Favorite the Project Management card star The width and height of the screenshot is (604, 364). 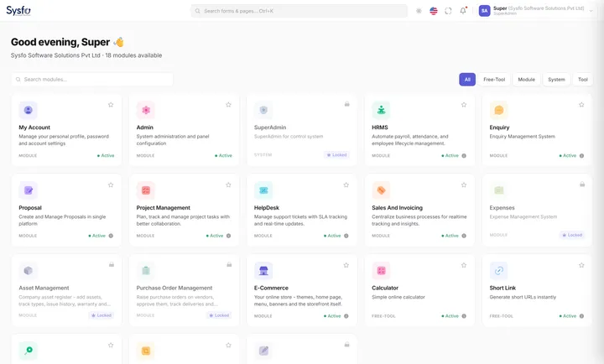(x=228, y=185)
